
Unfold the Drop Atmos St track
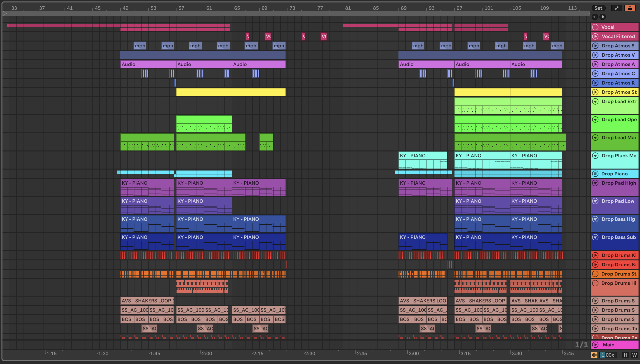595,92
